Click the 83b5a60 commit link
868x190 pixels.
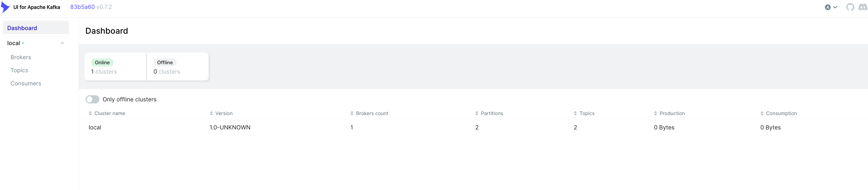point(82,7)
